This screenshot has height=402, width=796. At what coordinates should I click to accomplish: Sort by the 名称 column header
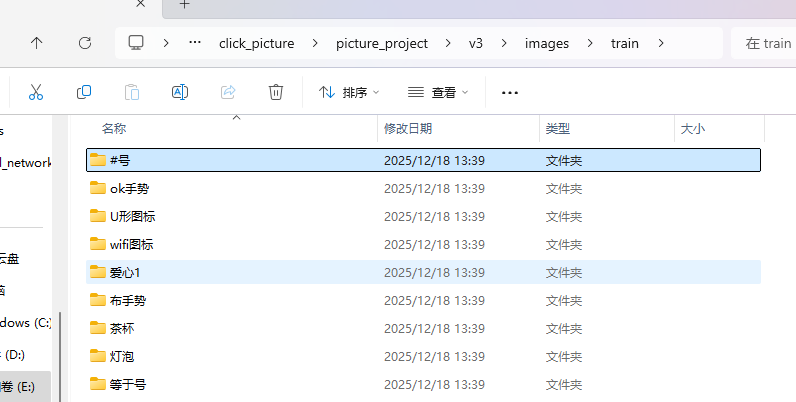[x=115, y=129]
